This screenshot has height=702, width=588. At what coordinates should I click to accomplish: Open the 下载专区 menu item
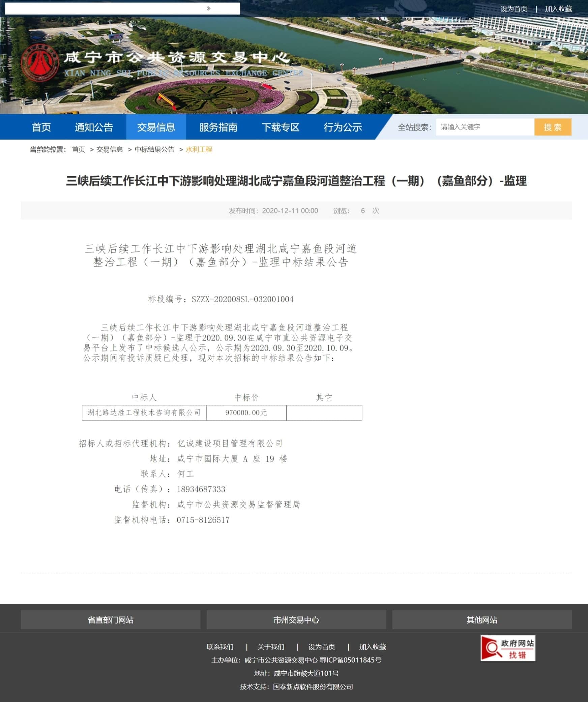tap(281, 127)
